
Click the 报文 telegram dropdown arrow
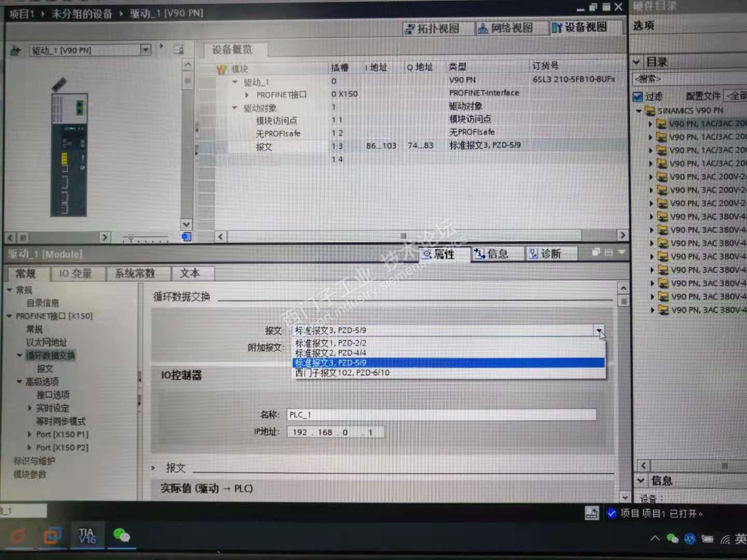(599, 330)
